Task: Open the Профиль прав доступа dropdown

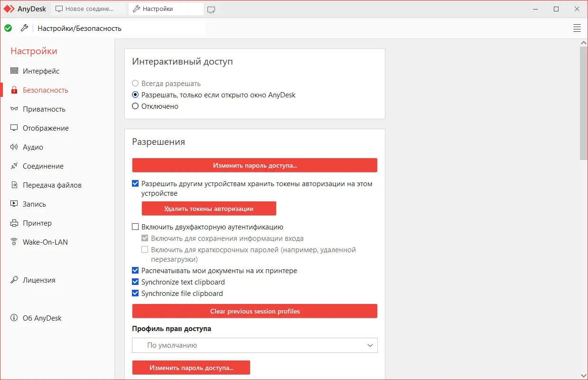Action: coord(255,345)
